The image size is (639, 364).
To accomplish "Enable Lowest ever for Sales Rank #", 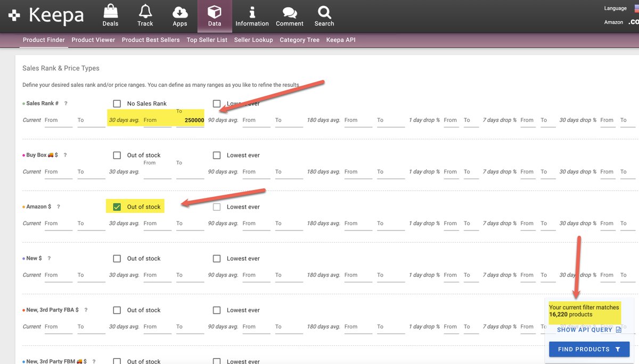I will [217, 104].
